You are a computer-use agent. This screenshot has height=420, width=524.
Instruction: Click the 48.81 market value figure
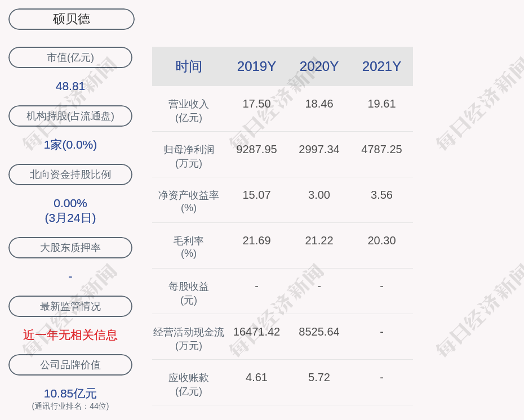(x=70, y=86)
